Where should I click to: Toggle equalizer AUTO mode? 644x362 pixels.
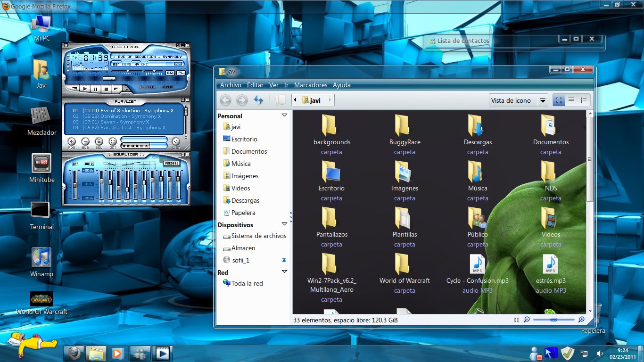tap(89, 164)
